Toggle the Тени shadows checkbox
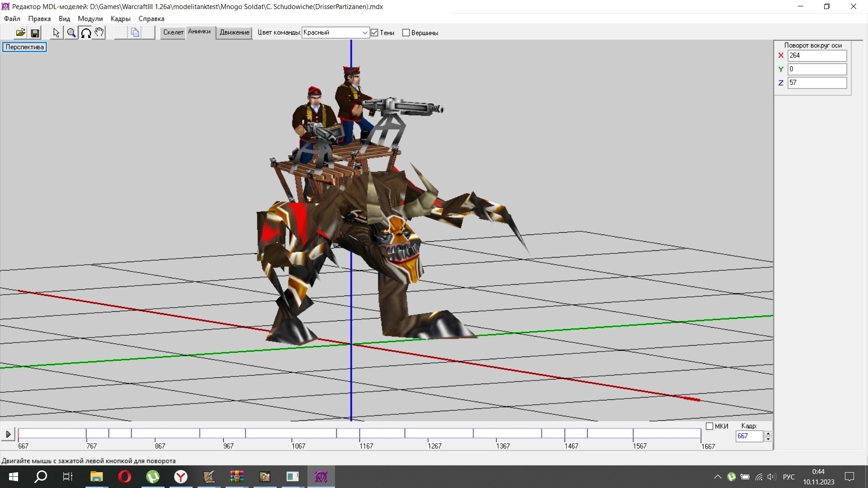Screen dimensions: 868x488 (x=374, y=33)
